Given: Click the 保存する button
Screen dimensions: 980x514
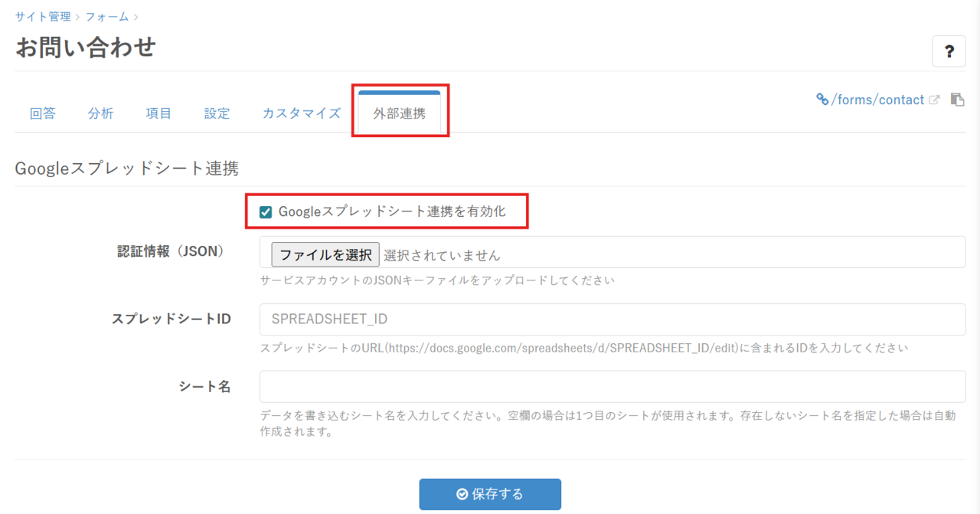Looking at the screenshot, I should click(490, 494).
